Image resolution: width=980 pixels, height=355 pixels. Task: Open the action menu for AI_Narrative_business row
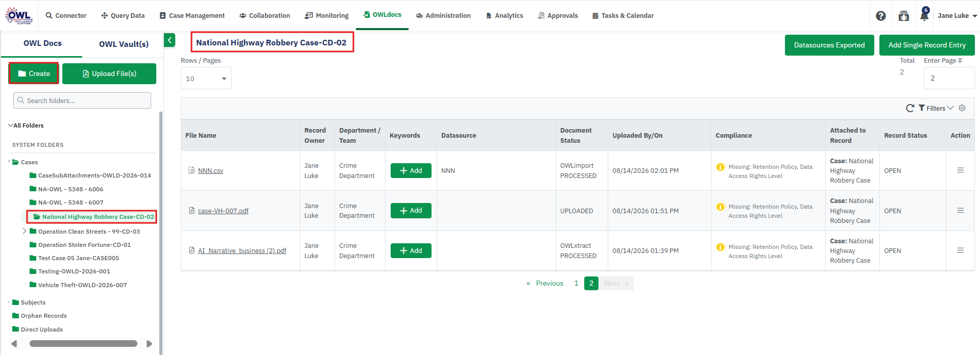[x=960, y=250]
